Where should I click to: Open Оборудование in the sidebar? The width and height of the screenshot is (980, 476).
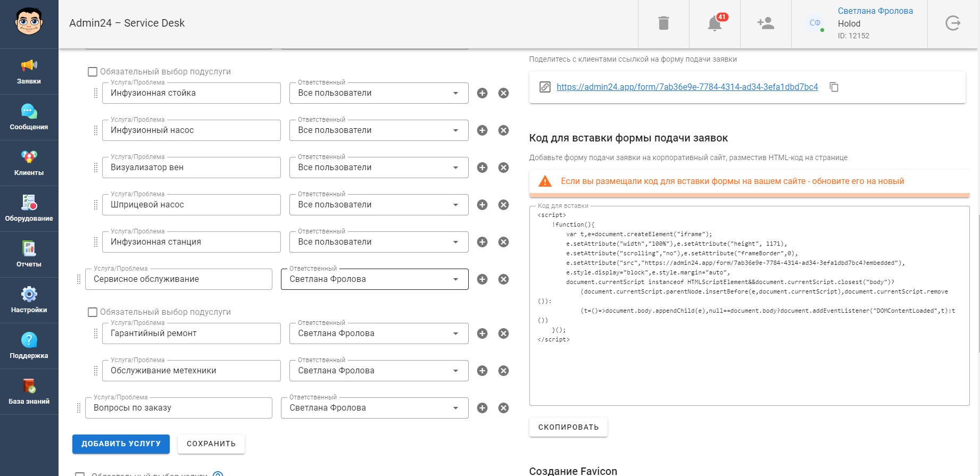[x=29, y=209]
